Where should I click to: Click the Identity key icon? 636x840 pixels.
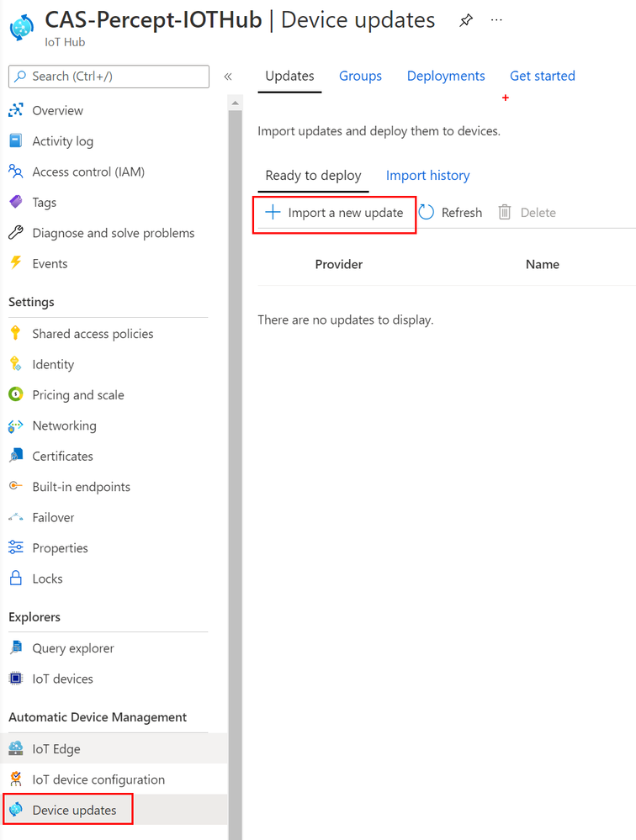[16, 364]
